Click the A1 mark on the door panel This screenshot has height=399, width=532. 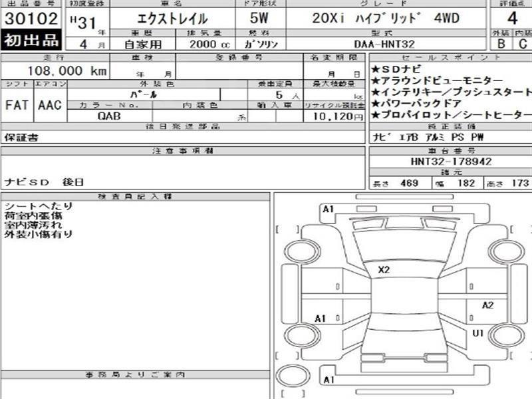point(320,319)
